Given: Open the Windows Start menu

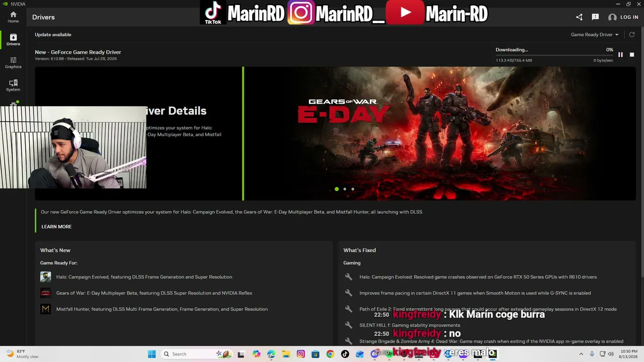Looking at the screenshot, I should tap(152, 354).
